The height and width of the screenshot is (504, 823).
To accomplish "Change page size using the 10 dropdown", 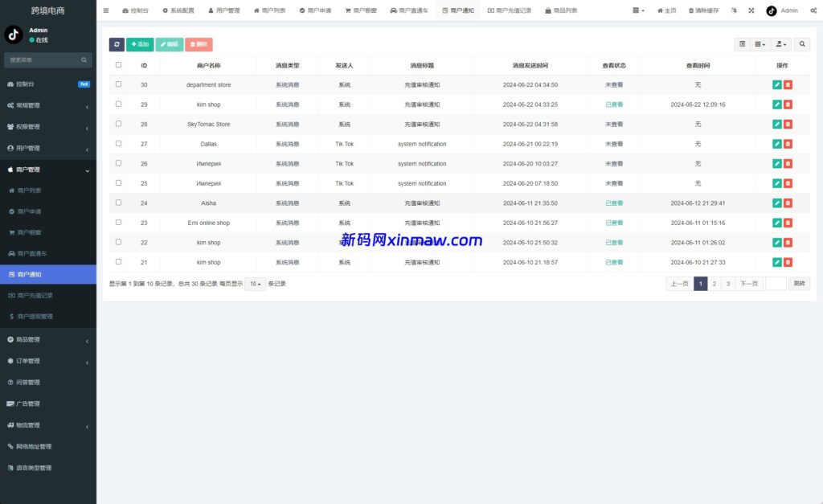I will [255, 284].
